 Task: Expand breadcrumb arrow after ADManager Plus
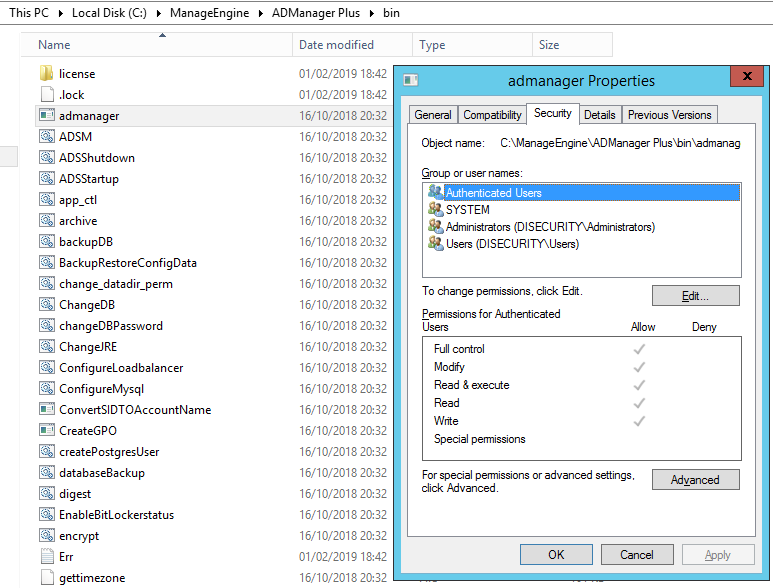click(x=372, y=13)
